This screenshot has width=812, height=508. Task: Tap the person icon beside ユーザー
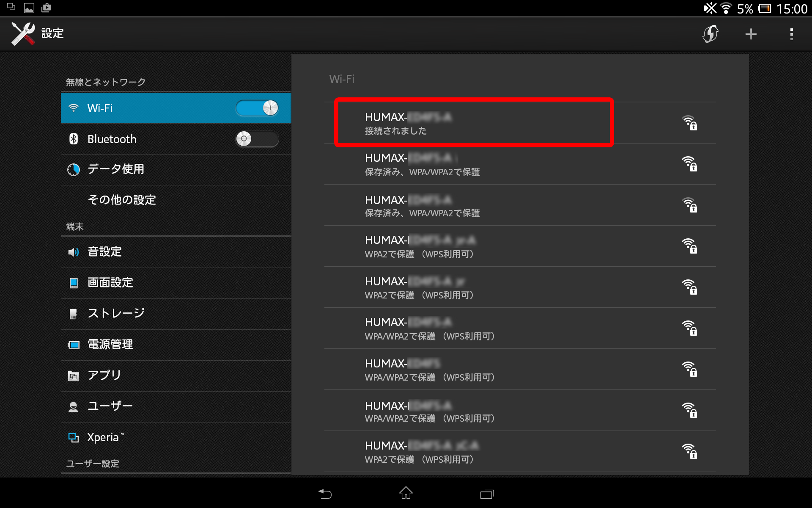[73, 407]
